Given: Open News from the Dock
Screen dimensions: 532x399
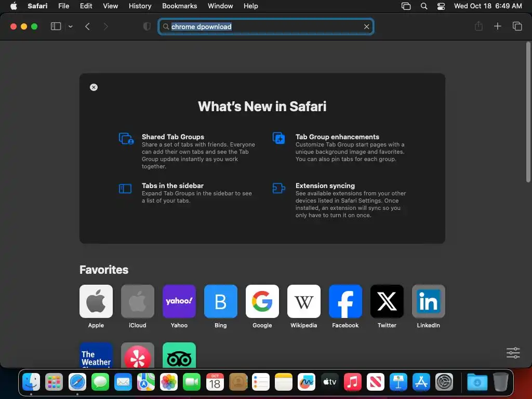Looking at the screenshot, I should coord(375,382).
